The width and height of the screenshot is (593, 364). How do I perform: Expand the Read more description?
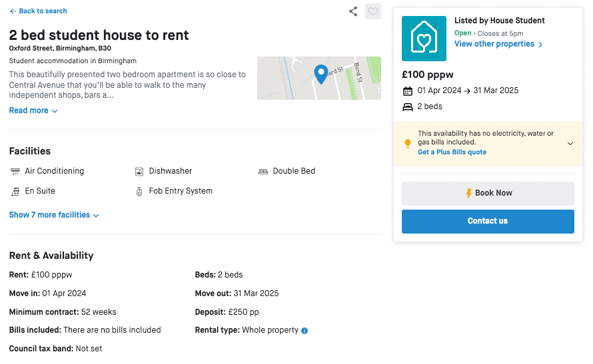(33, 111)
